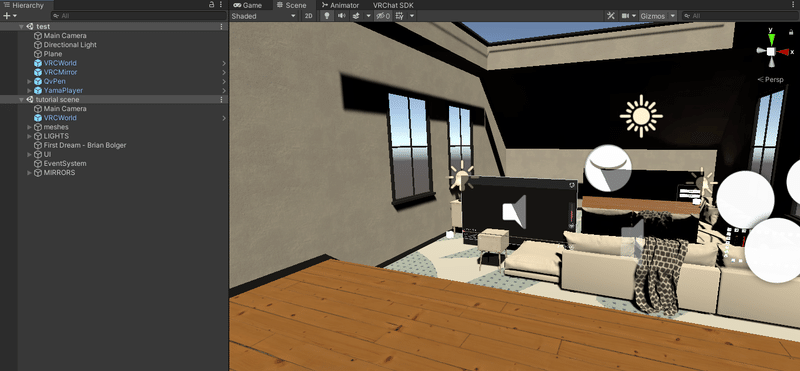This screenshot has width=800, height=371.
Task: Select the reflection probe sphere with bowl reflection
Action: (x=608, y=168)
